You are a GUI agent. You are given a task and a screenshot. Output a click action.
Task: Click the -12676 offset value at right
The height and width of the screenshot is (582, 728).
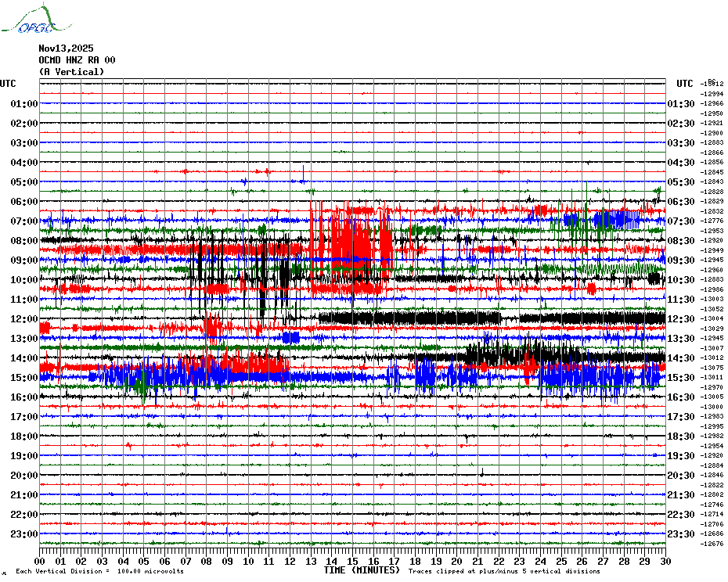click(x=712, y=544)
